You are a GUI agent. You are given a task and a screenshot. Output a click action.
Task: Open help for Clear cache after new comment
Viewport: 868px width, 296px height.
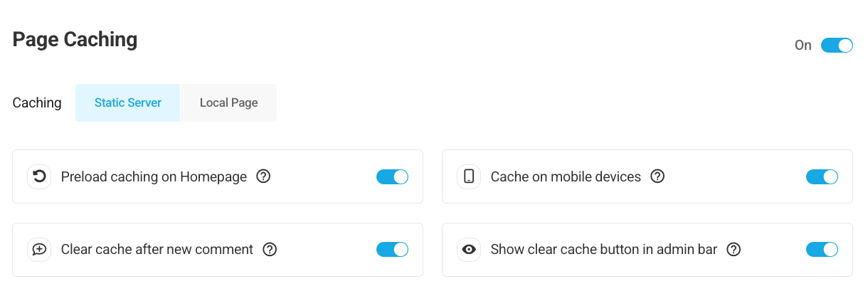point(270,250)
